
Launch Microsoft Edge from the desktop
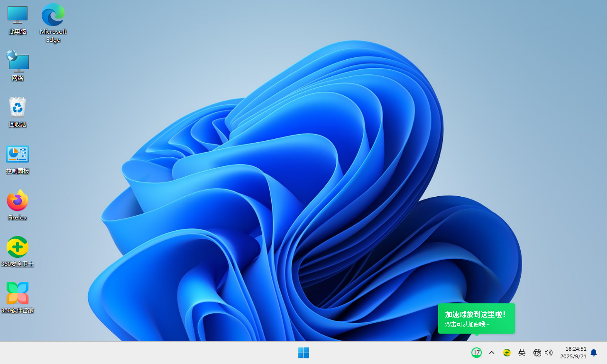coord(53,17)
